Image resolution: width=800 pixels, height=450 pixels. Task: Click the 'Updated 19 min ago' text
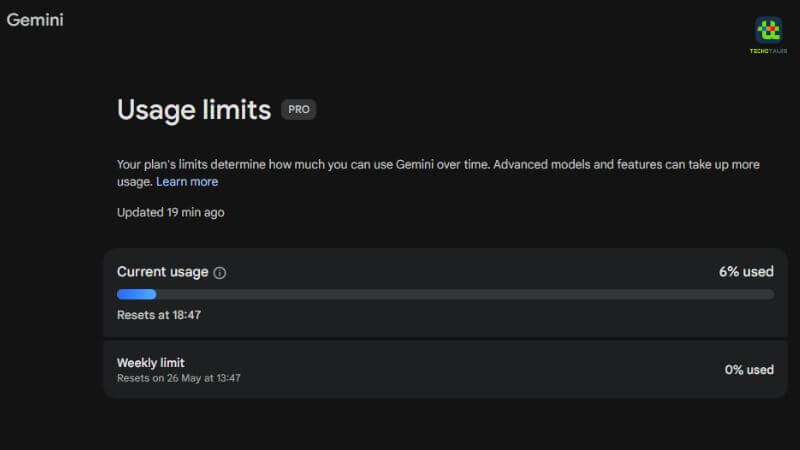pos(170,212)
